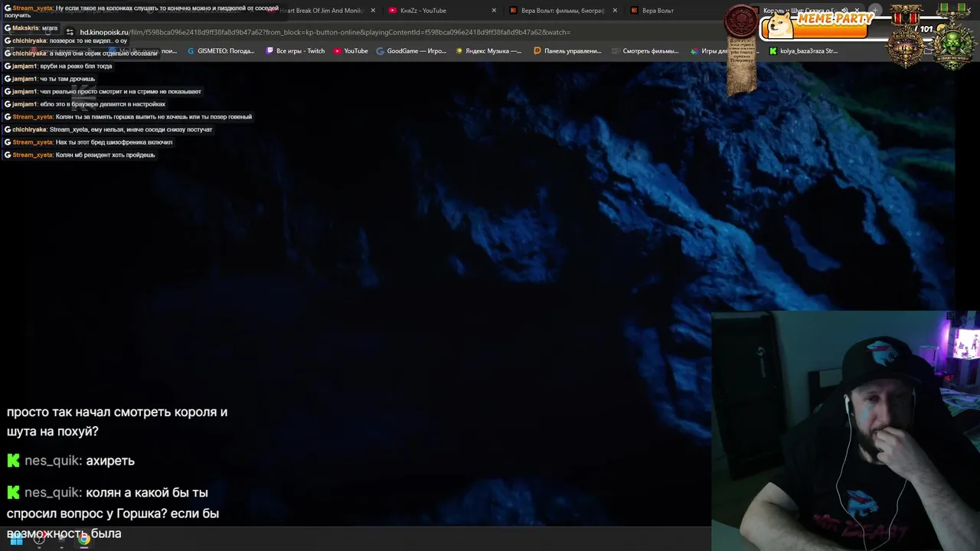Open the GoodGame — Игро... bookmark
The height and width of the screenshot is (551, 980).
coord(411,51)
